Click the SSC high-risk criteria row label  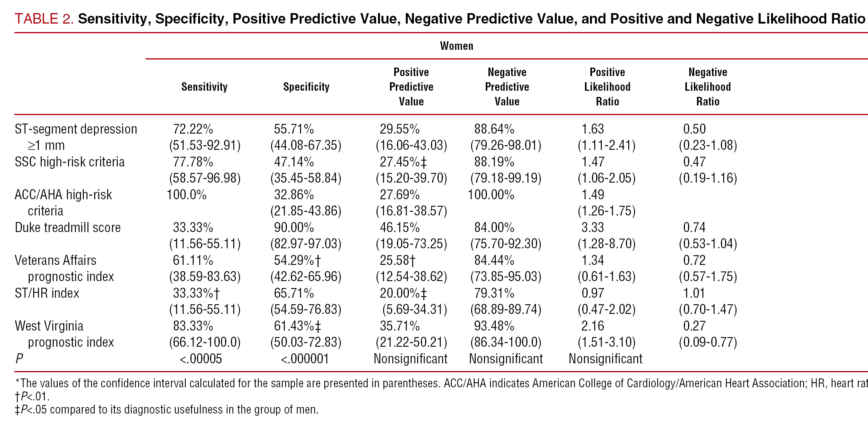(x=70, y=162)
